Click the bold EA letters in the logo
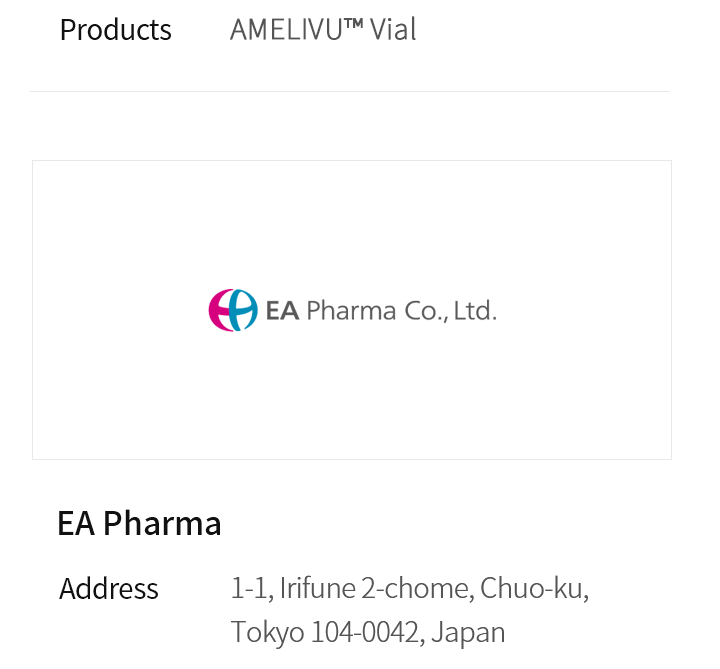Image resolution: width=720 pixels, height=669 pixels. point(283,311)
